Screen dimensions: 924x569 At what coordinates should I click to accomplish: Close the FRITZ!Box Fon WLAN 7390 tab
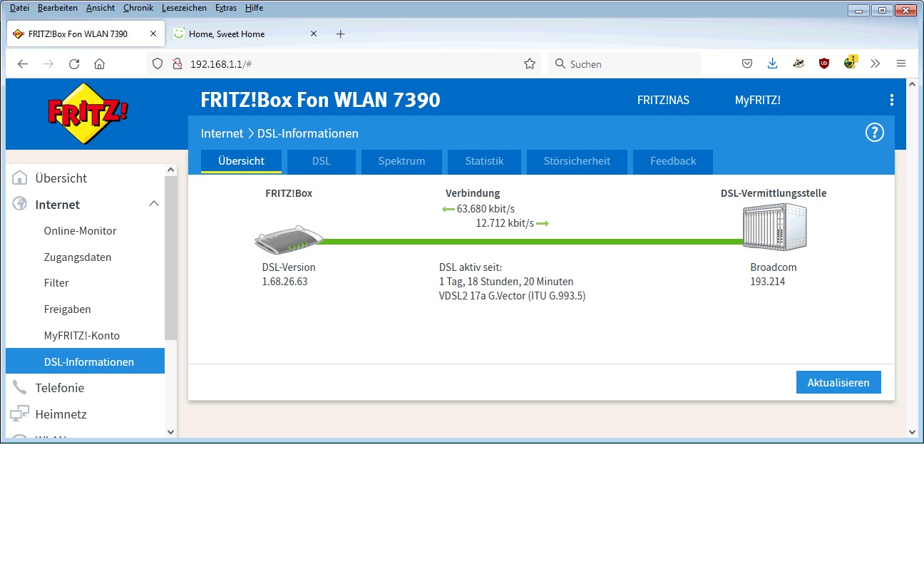(153, 34)
